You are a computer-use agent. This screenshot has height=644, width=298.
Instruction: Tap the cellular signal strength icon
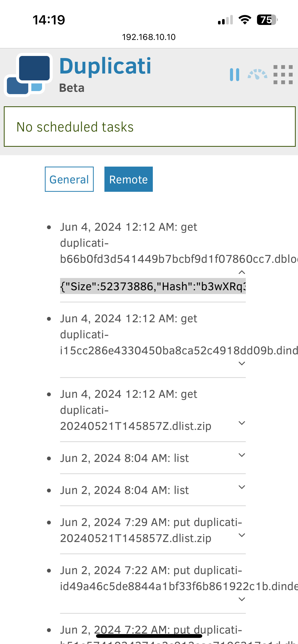[x=225, y=20]
